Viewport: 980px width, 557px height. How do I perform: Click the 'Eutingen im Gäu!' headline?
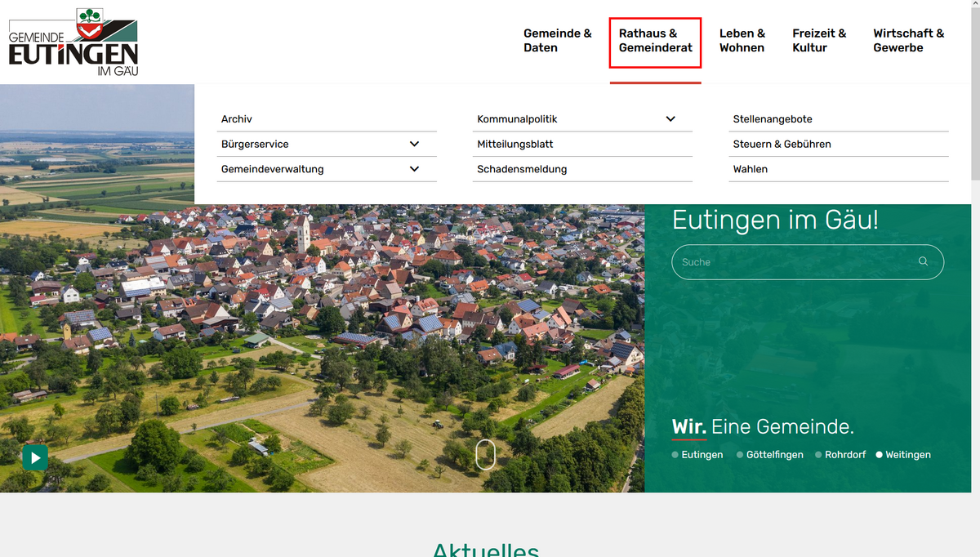click(x=775, y=220)
